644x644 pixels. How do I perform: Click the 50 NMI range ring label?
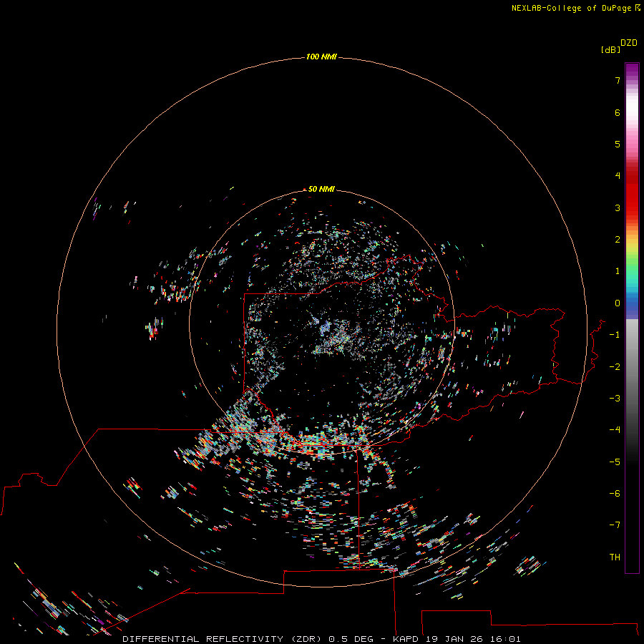321,189
